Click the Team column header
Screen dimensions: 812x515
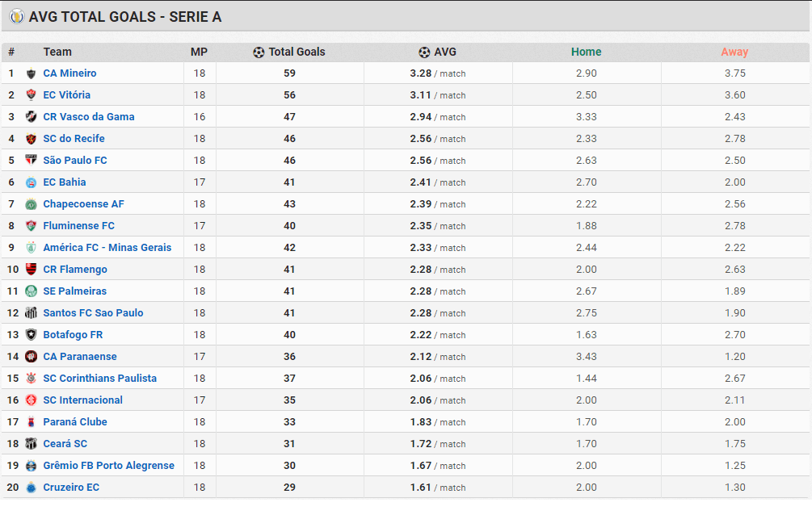pyautogui.click(x=57, y=52)
